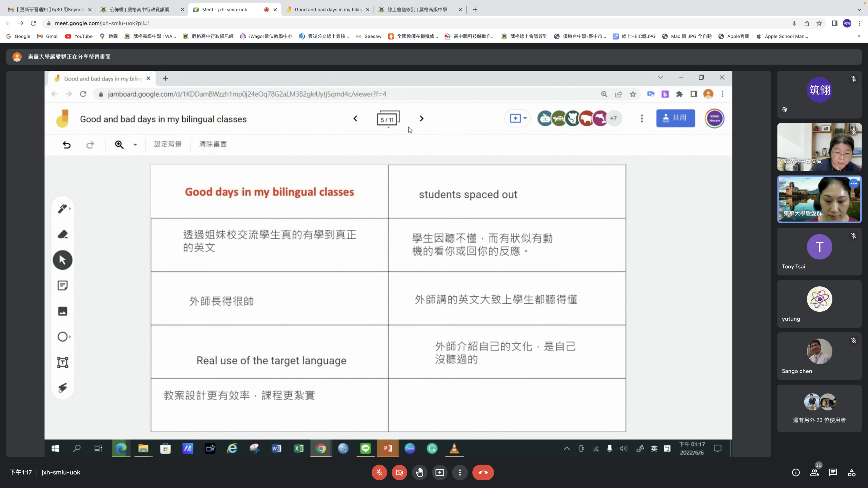This screenshot has width=868, height=488.
Task: Bookmark this page with star icon
Action: [819, 23]
